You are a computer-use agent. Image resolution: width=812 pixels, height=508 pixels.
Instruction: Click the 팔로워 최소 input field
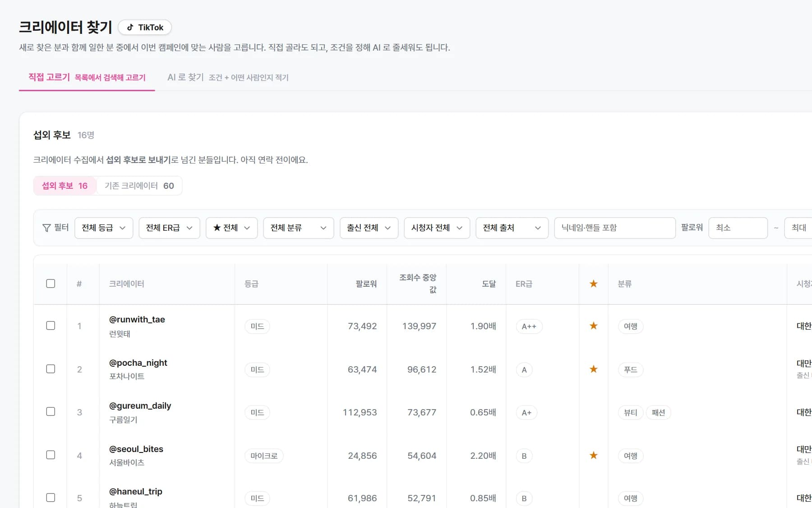[x=738, y=228]
